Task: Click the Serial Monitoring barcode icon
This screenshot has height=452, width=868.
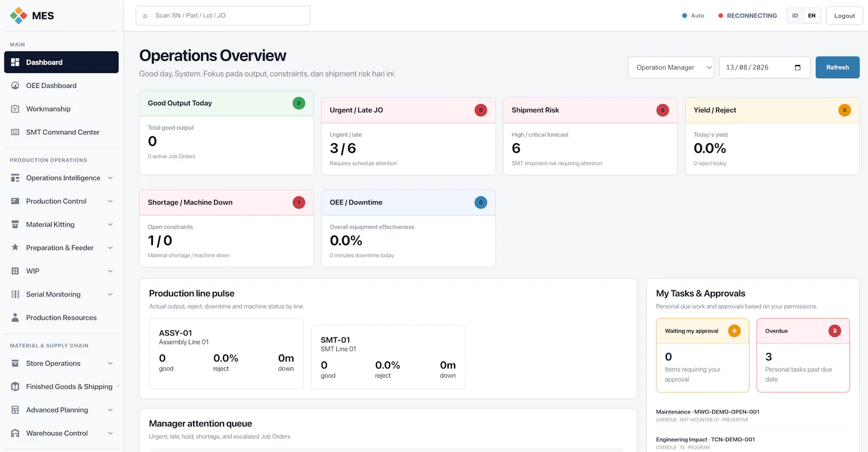Action: coord(15,294)
